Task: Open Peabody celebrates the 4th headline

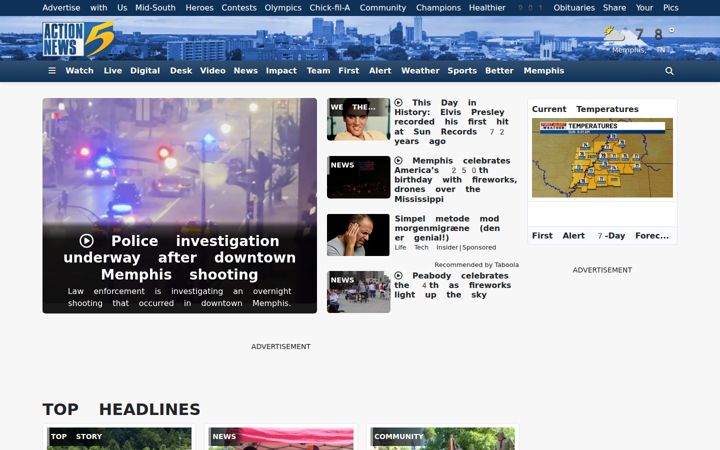Action: click(453, 285)
